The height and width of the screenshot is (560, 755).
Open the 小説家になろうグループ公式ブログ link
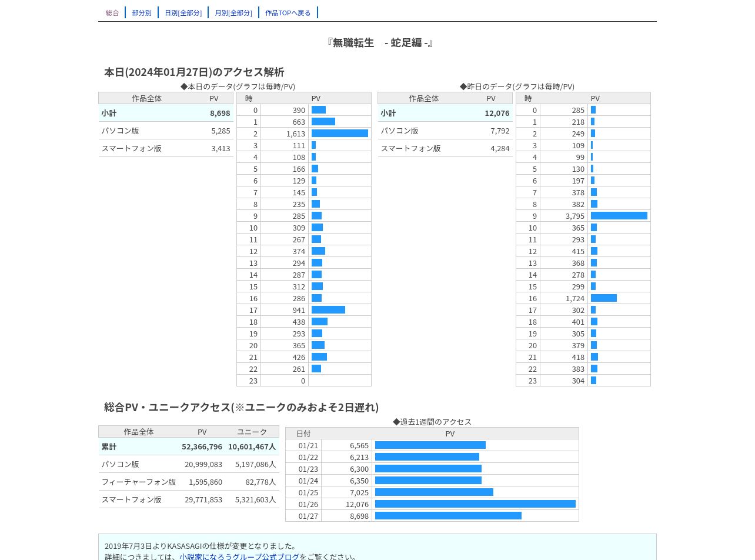pos(239,556)
